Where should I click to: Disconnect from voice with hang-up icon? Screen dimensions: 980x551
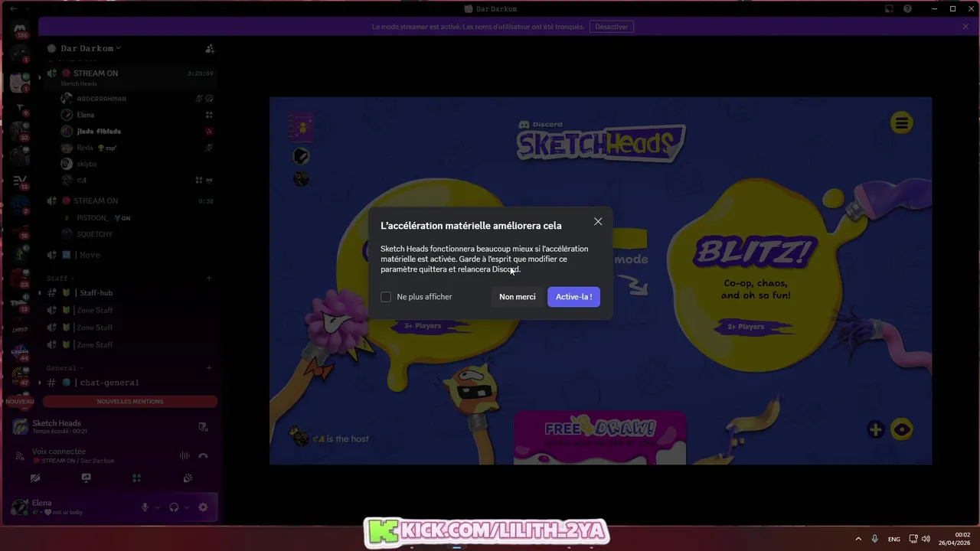click(x=203, y=455)
